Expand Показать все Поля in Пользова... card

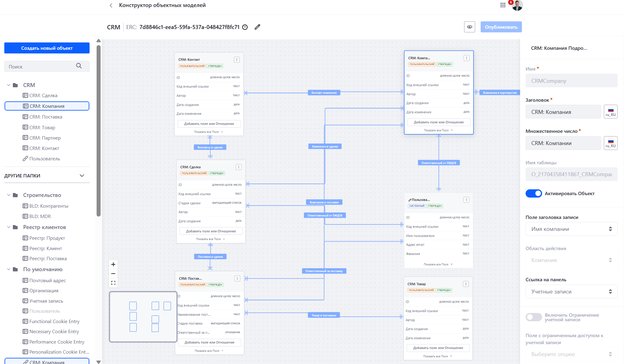tap(438, 264)
